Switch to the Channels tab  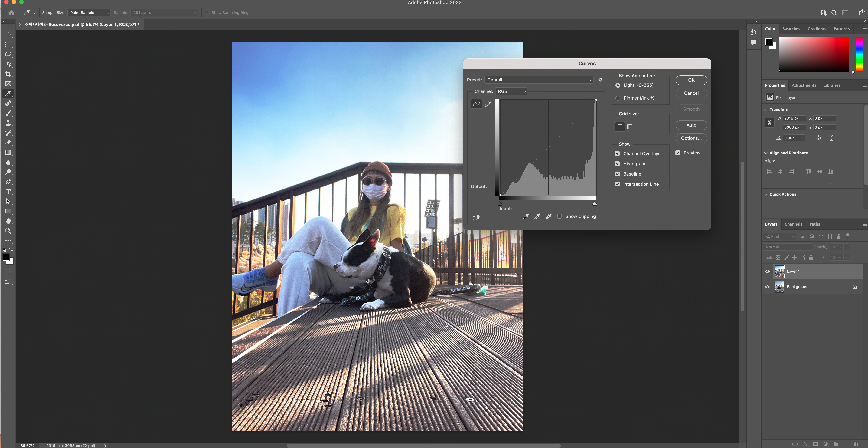click(793, 224)
